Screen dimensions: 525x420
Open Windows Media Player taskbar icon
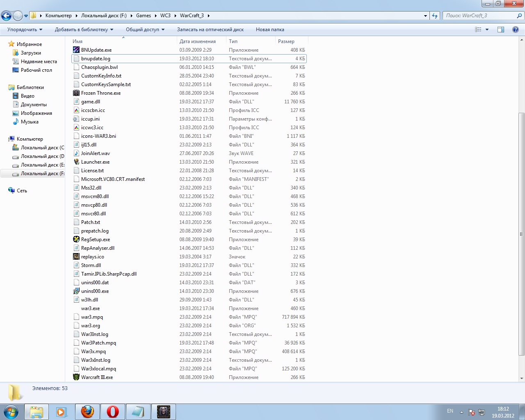(x=62, y=412)
